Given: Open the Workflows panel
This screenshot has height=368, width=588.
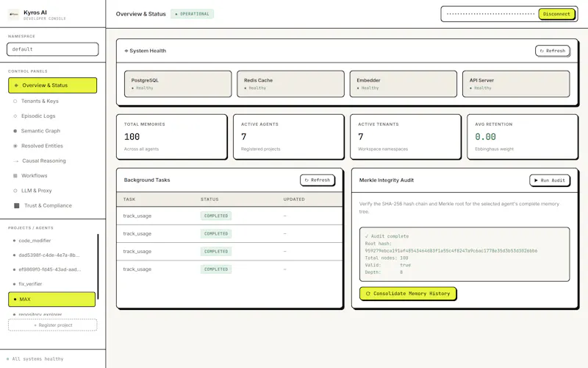Looking at the screenshot, I should click(x=52, y=176).
